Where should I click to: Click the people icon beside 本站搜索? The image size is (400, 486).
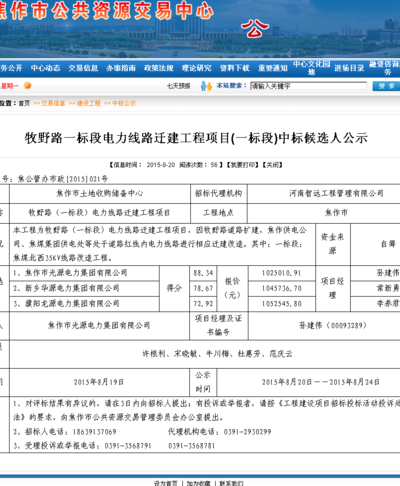[206, 86]
